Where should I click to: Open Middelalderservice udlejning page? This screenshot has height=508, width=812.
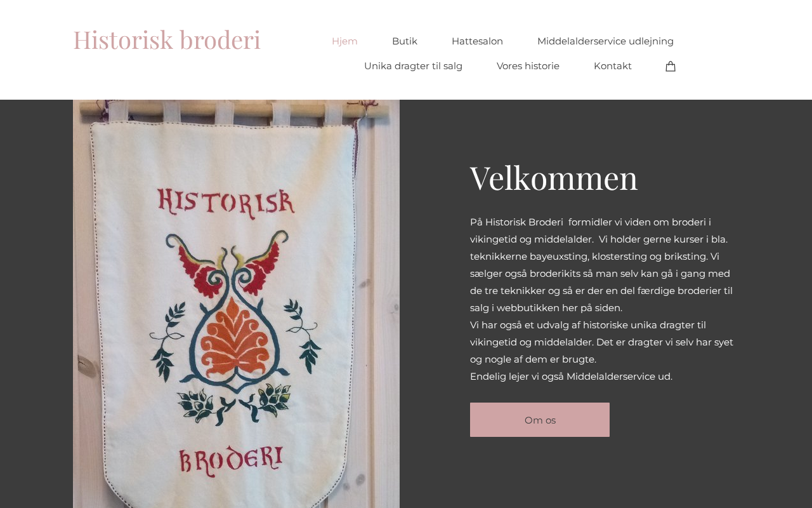coord(605,41)
